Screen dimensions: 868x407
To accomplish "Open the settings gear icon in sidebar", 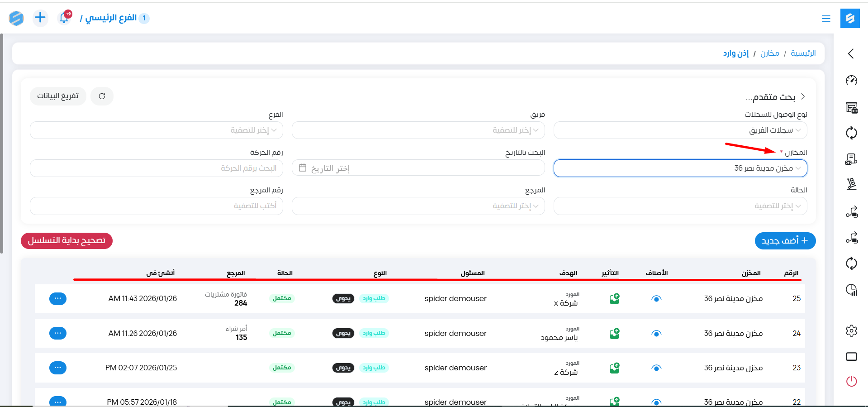I will pos(851,330).
